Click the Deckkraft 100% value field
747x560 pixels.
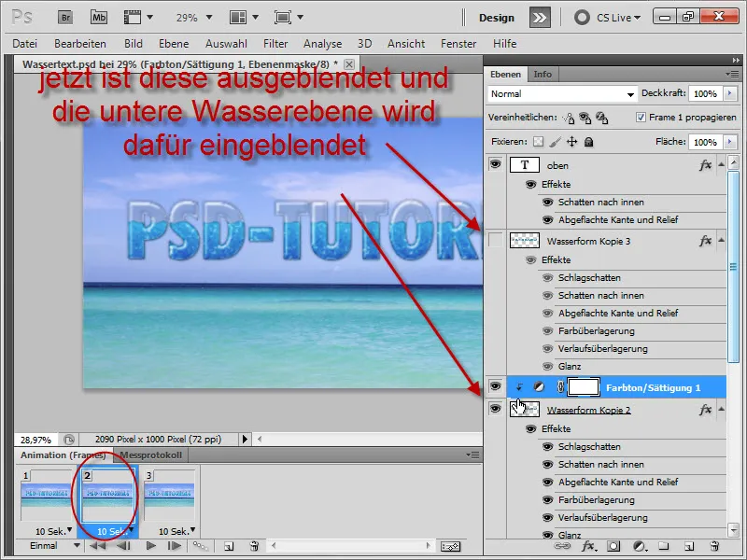tap(705, 94)
